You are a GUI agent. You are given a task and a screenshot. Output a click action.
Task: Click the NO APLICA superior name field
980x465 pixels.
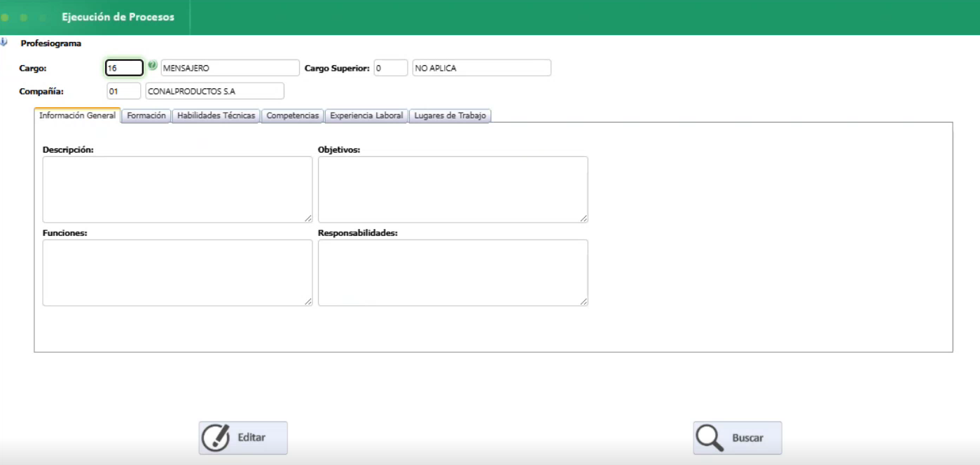pos(482,68)
